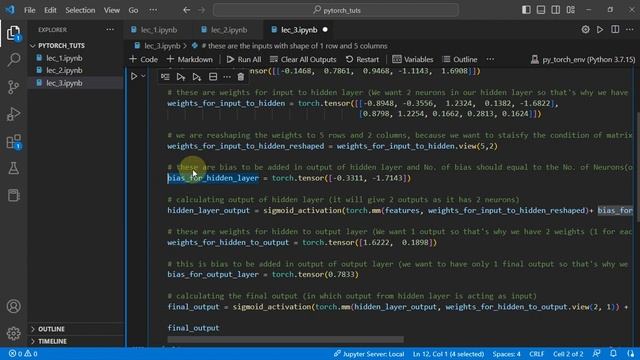The width and height of the screenshot is (640, 360).
Task: Open notifications bell in status bar
Action: pyautogui.click(x=613, y=353)
